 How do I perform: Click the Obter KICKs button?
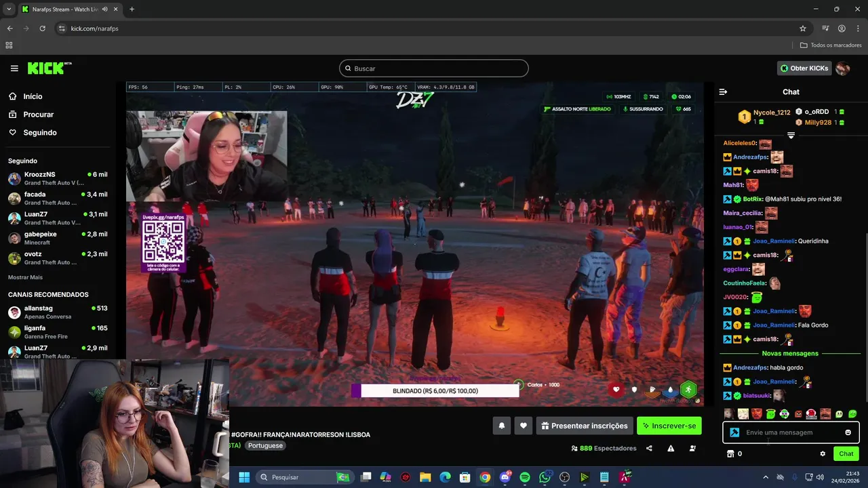click(804, 68)
